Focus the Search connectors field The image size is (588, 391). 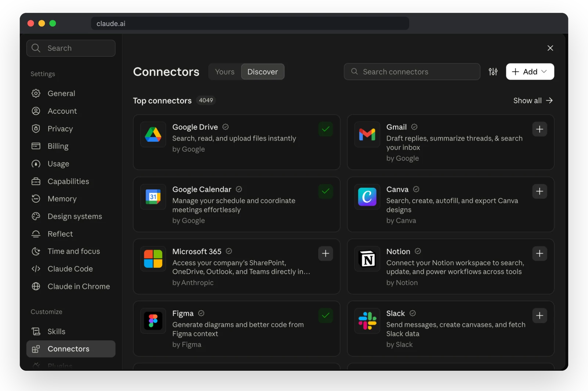(x=412, y=72)
